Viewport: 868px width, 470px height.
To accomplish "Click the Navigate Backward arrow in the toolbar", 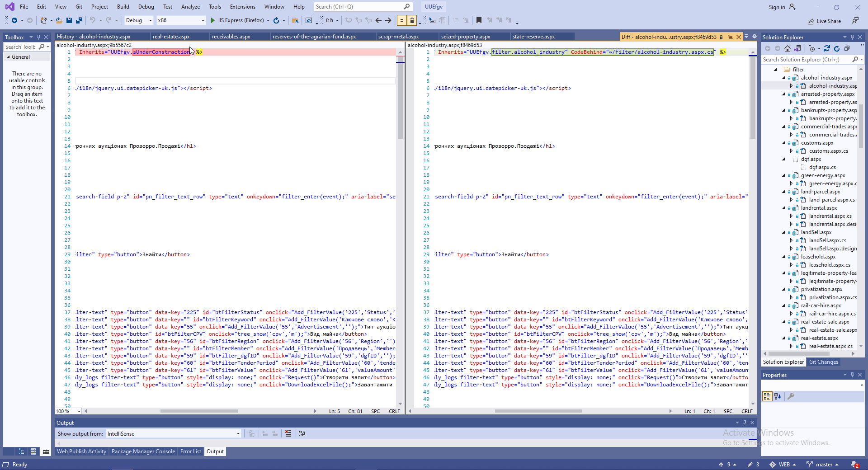I will tap(14, 20).
